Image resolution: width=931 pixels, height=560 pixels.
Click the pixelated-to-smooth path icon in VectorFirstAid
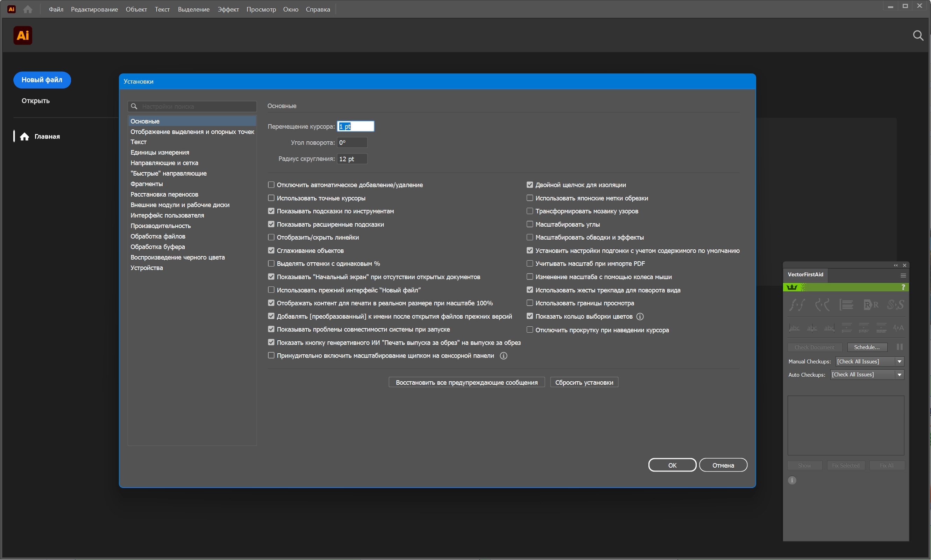pos(797,305)
